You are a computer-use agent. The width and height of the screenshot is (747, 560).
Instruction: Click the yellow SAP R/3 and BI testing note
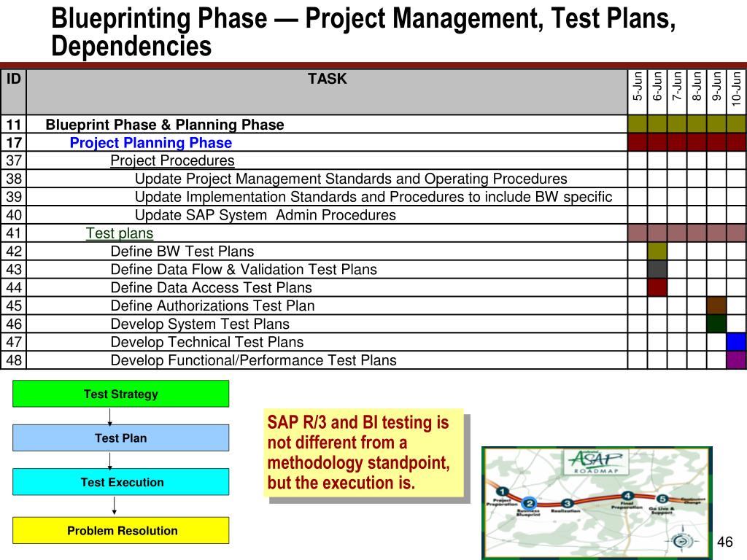point(363,452)
